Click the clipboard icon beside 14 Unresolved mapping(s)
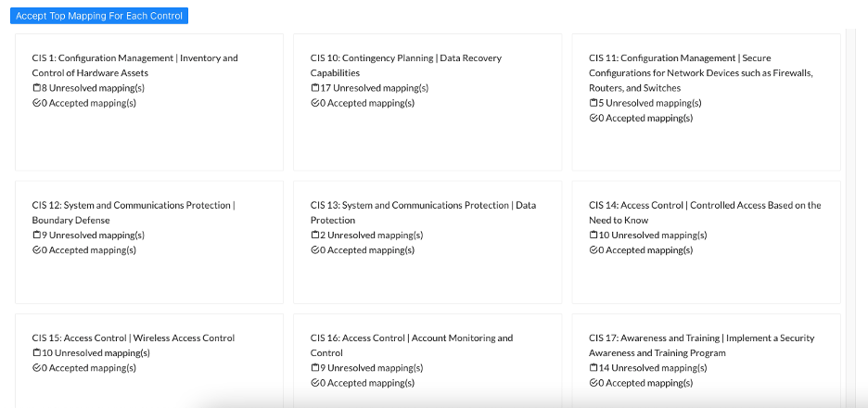 coord(594,368)
